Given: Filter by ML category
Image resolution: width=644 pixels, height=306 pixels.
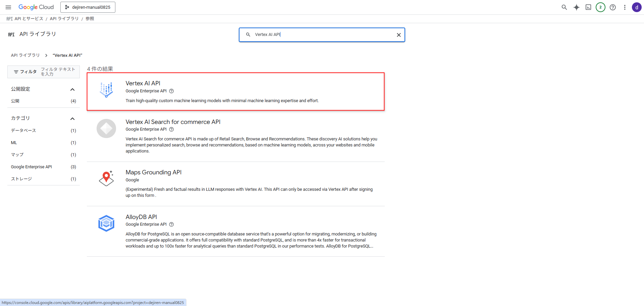Looking at the screenshot, I should [14, 143].
